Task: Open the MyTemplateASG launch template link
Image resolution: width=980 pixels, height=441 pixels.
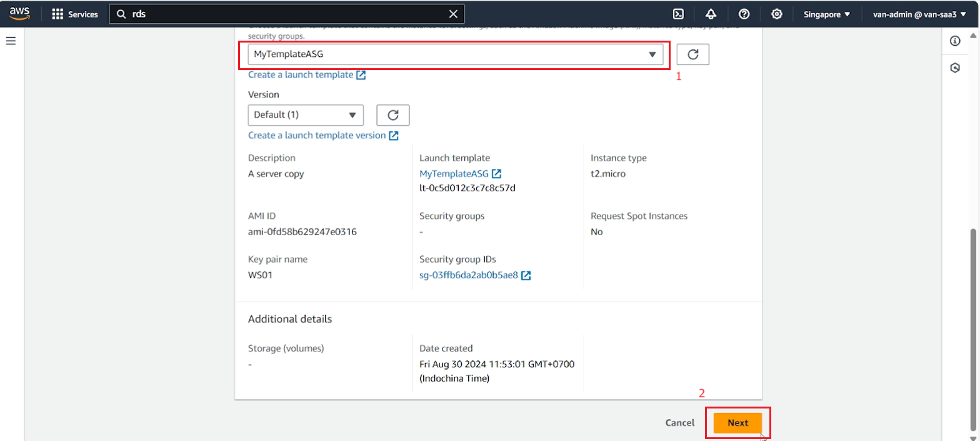Action: click(454, 173)
